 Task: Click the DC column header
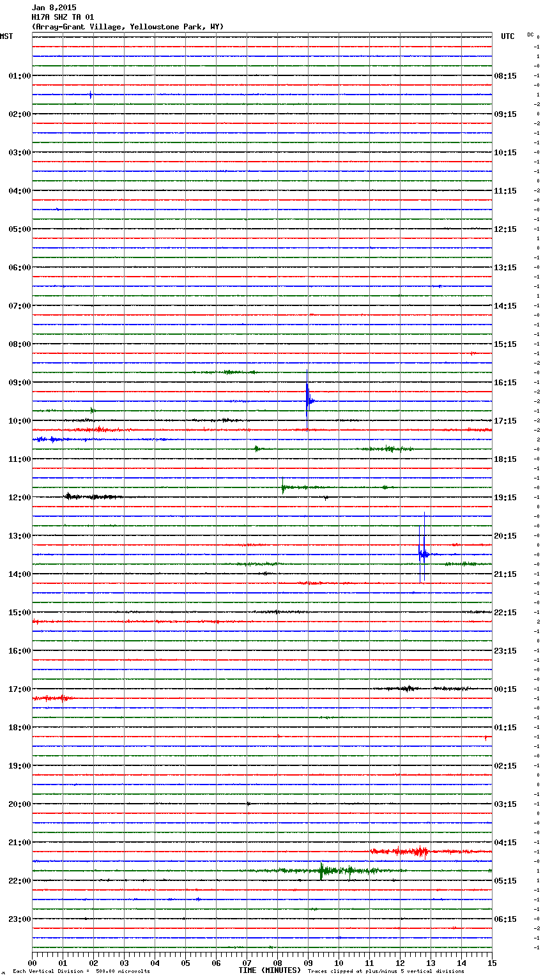coord(530,34)
